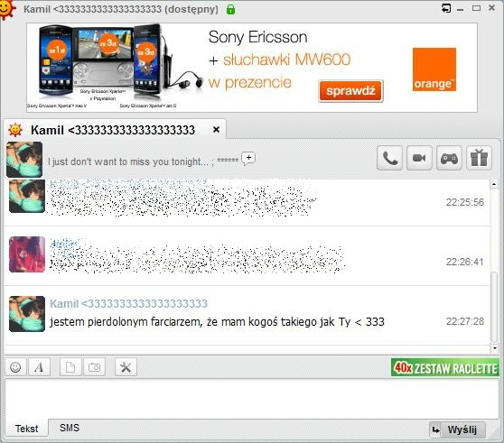Click the green padlock encryption icon
Image resolution: width=504 pixels, height=443 pixels.
(x=230, y=9)
